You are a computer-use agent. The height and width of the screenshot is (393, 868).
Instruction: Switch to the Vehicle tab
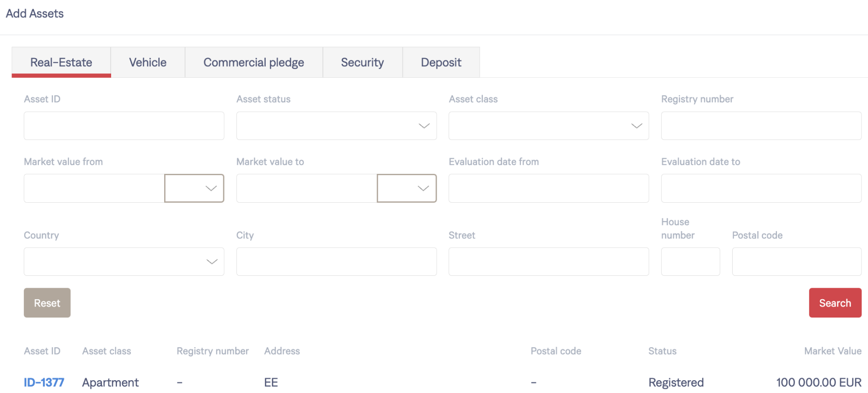[148, 62]
